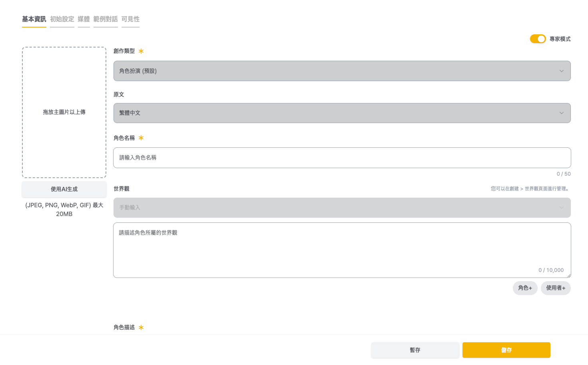Screen dimensions: 588x365
Task: Disable 專家模式 toggle switch
Action: [x=538, y=39]
